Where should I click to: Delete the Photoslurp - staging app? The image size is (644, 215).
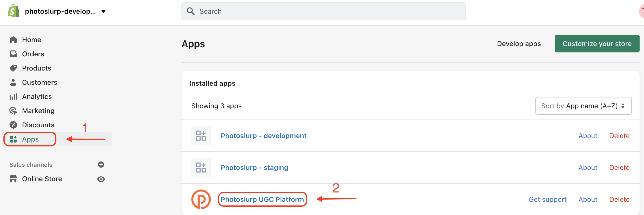tap(619, 167)
